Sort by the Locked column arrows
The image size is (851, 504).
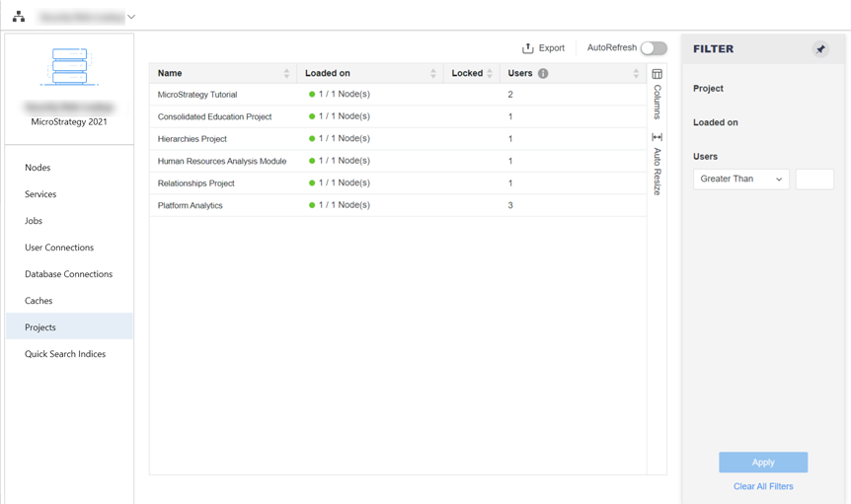click(489, 73)
